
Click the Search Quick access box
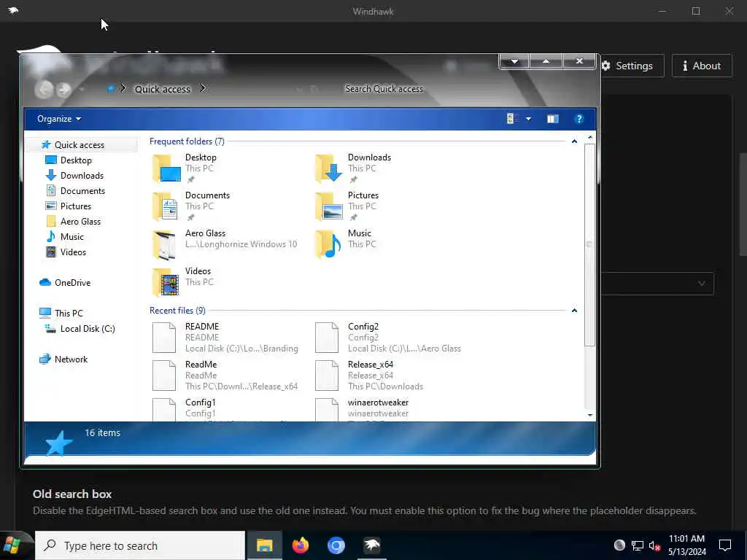pyautogui.click(x=384, y=89)
